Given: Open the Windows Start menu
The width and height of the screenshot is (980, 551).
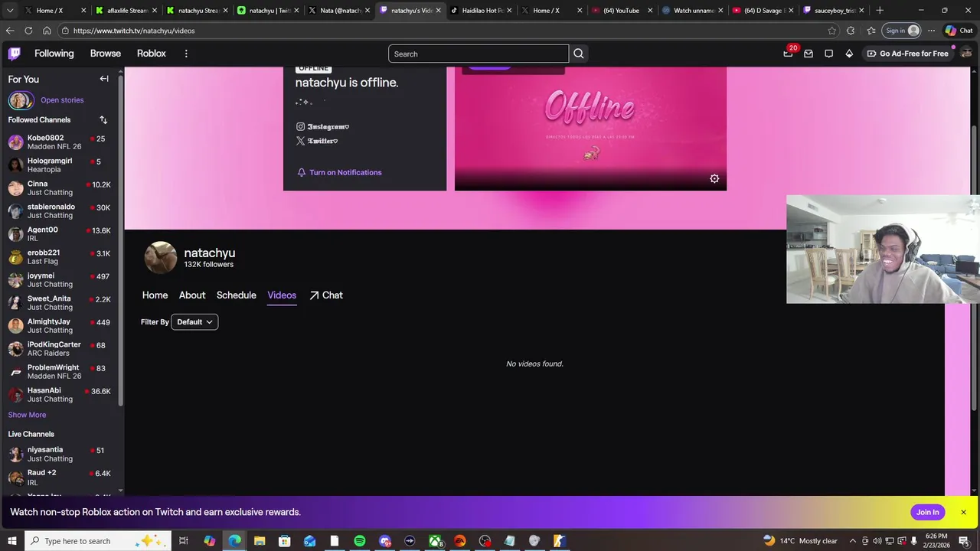Looking at the screenshot, I should pyautogui.click(x=12, y=541).
